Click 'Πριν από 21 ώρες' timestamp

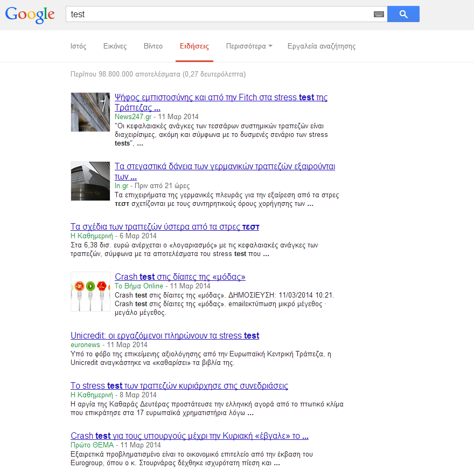[x=162, y=186]
